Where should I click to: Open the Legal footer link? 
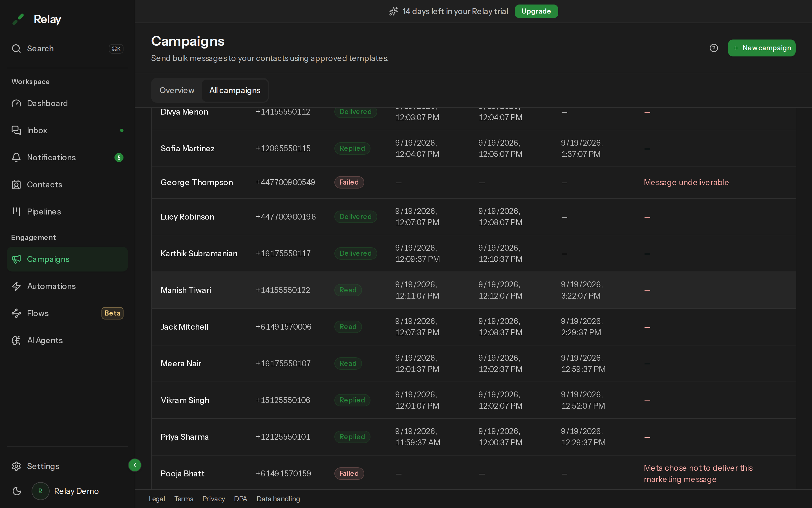(157, 499)
